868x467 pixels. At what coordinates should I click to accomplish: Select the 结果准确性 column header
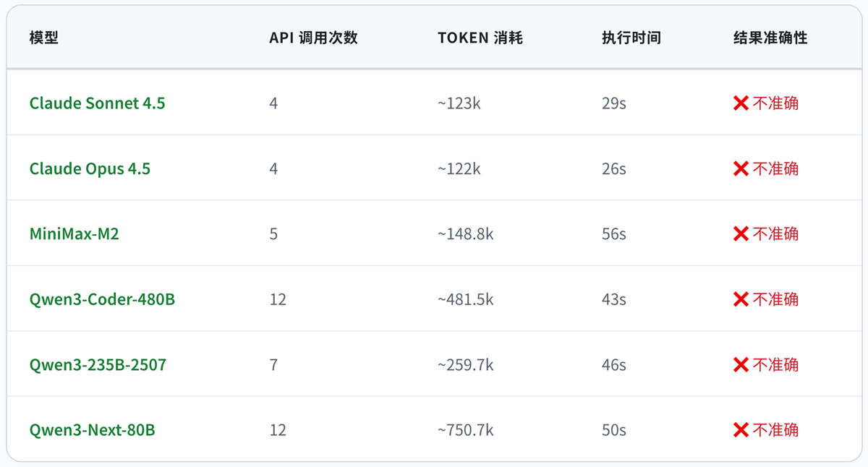tap(770, 38)
